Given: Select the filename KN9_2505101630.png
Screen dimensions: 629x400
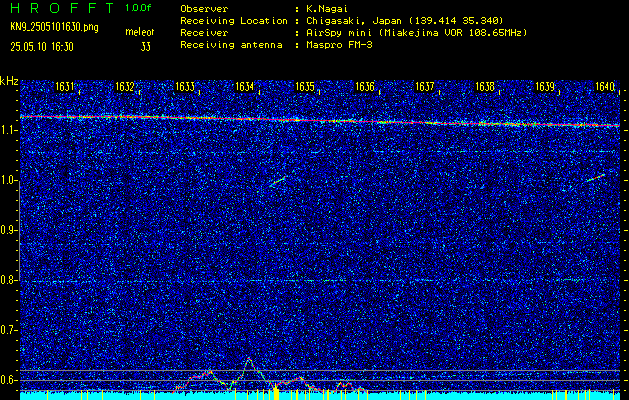Looking at the screenshot, I should click(x=54, y=28).
